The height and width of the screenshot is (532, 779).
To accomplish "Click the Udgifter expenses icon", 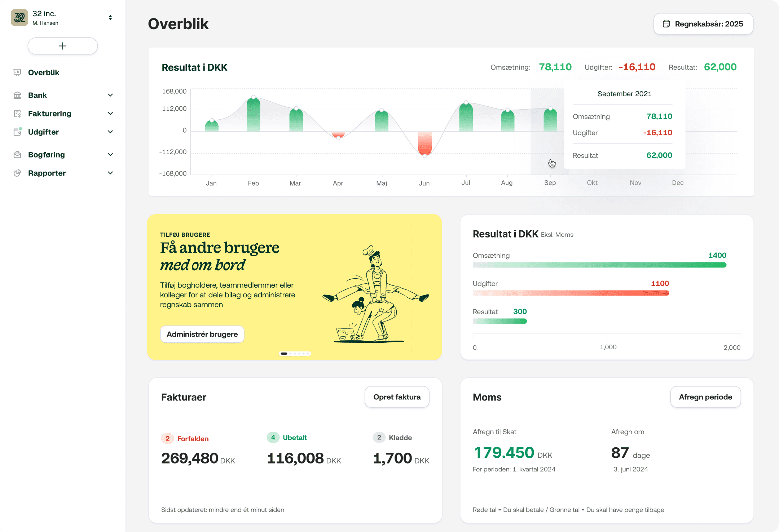I will (17, 132).
